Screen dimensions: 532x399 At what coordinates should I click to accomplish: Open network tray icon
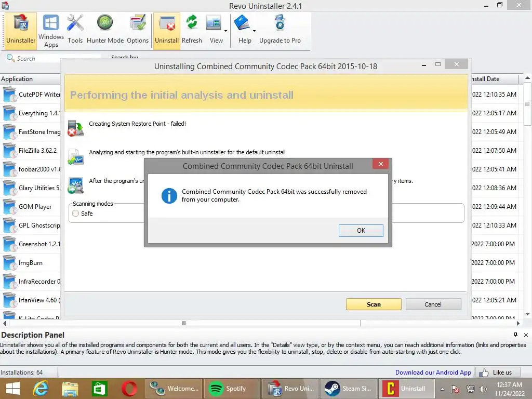coord(470,389)
